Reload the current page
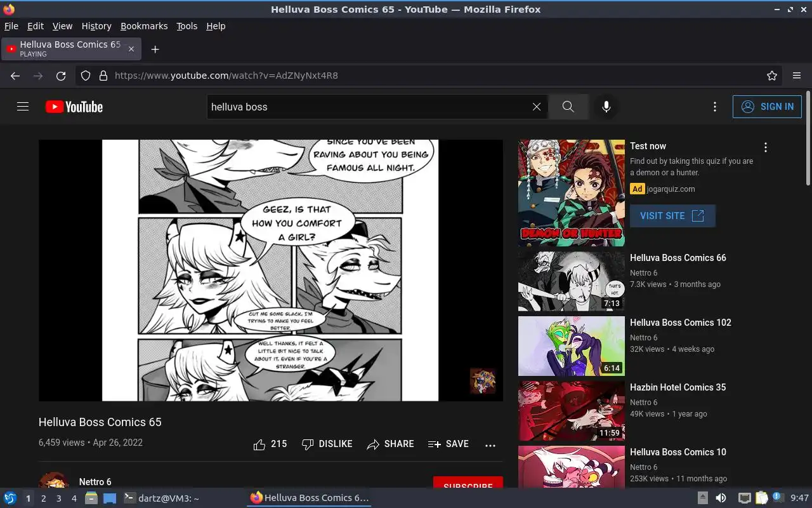Image resolution: width=812 pixels, height=508 pixels. tap(61, 76)
